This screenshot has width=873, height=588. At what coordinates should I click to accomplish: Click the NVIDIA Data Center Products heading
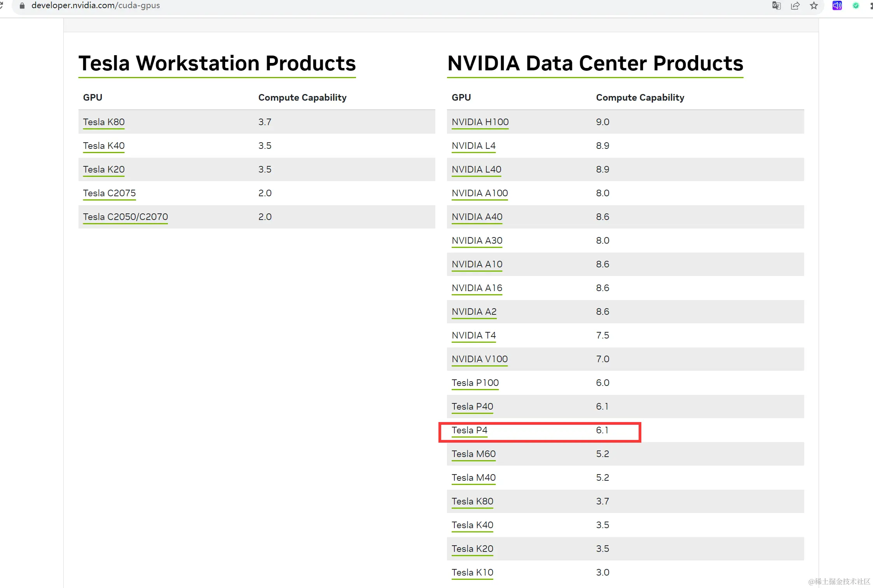coord(595,63)
